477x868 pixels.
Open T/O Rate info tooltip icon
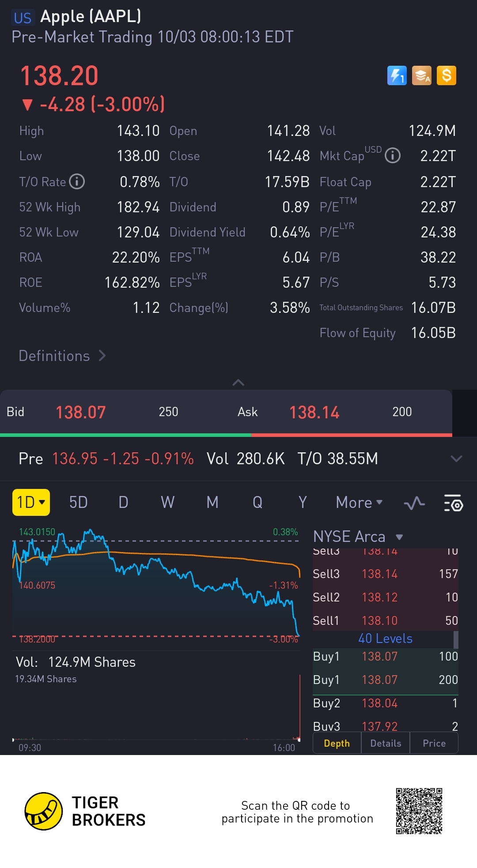click(77, 181)
